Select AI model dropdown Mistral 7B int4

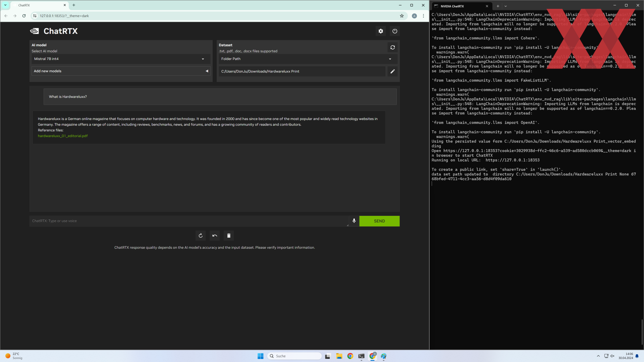[x=121, y=59]
